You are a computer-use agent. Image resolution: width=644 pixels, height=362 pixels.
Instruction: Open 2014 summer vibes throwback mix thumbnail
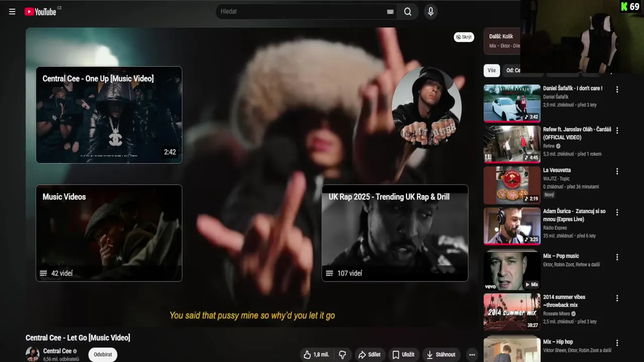[512, 312]
